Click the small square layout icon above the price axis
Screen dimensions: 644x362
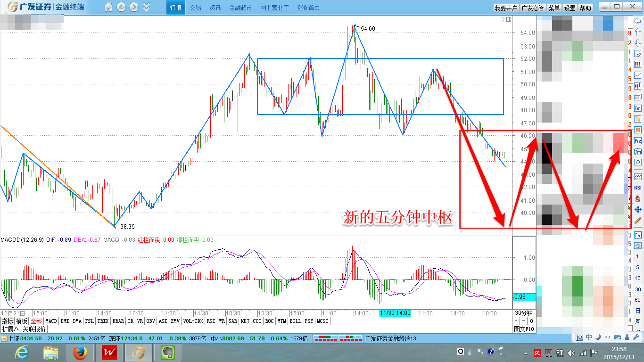coord(508,20)
